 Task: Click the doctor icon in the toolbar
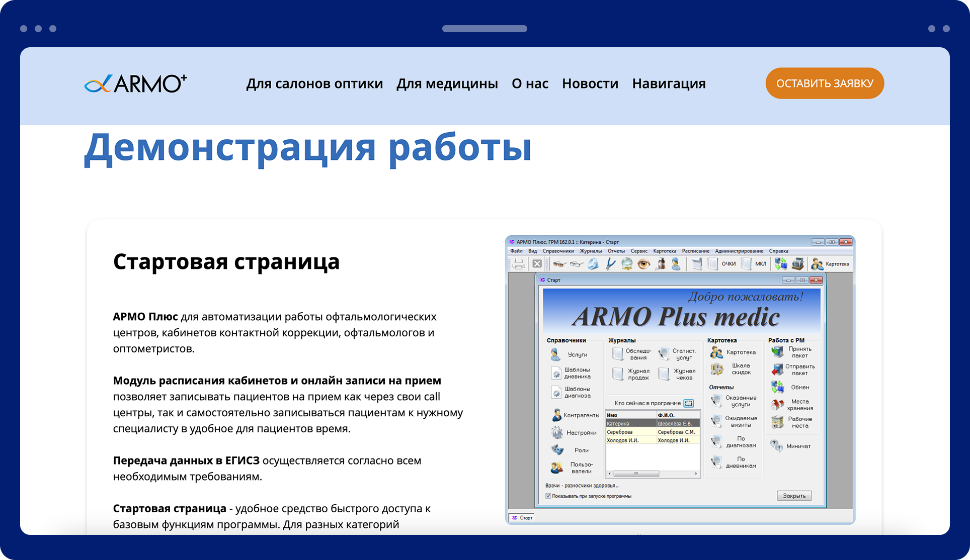(676, 264)
